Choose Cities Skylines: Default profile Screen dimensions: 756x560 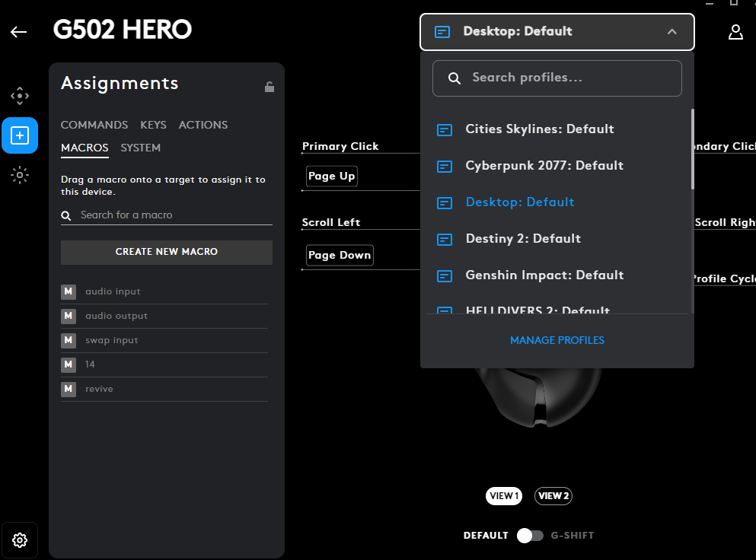[557, 129]
